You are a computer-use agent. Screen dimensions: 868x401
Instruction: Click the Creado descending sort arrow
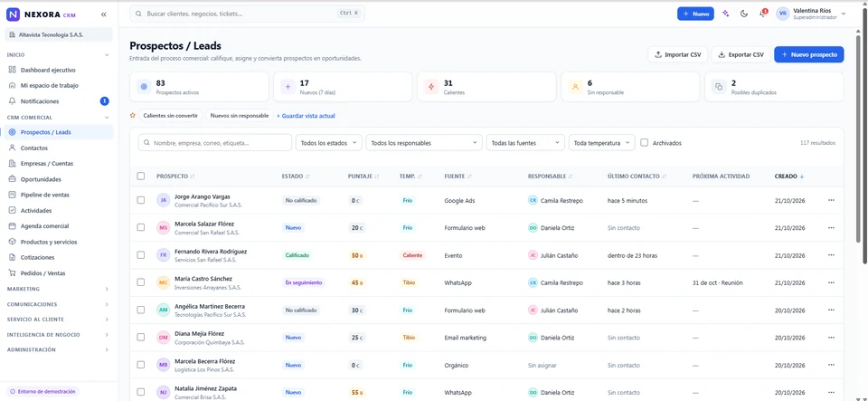point(802,177)
